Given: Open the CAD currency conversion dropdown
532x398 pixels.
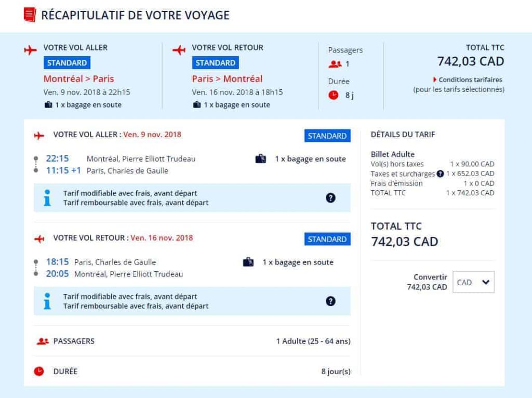Looking at the screenshot, I should 473,282.
